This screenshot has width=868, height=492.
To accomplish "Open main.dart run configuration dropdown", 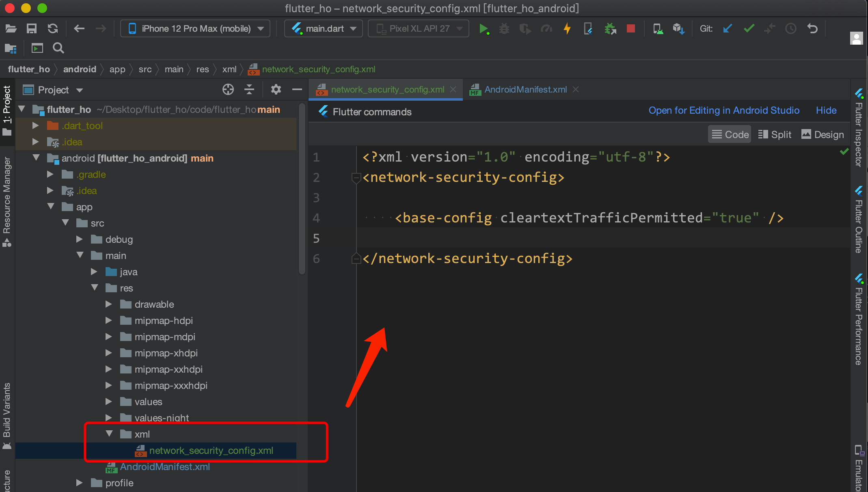I will click(324, 28).
